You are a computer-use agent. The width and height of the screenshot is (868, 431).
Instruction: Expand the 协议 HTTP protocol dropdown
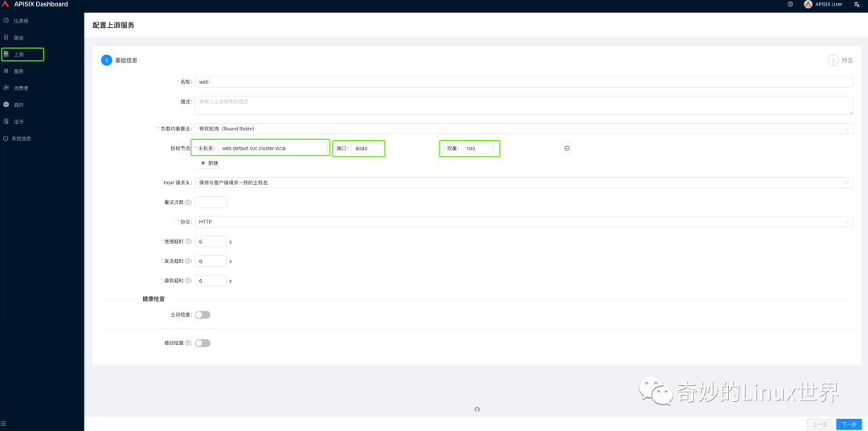tap(524, 222)
